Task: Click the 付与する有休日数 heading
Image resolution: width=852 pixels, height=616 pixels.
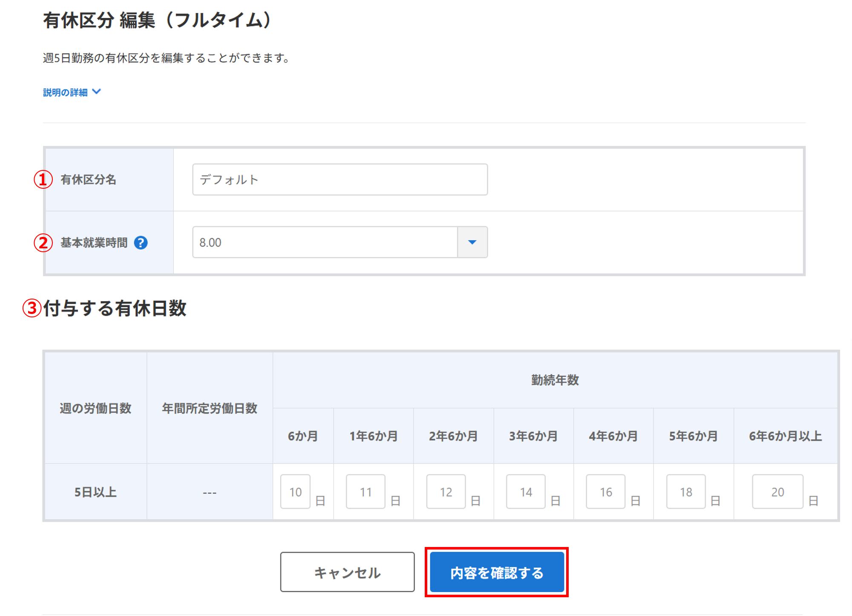Action: tap(115, 308)
